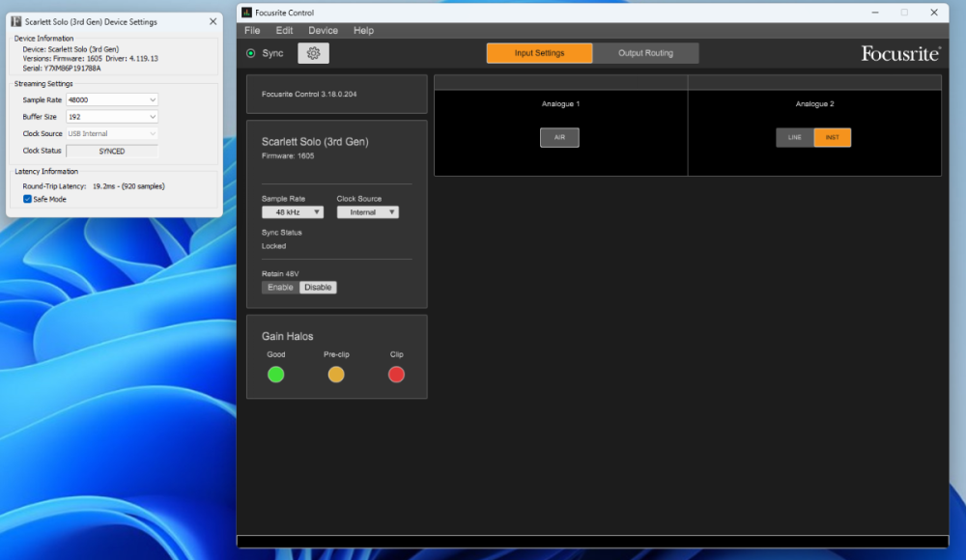Click the red Clip gain halo
Screen dimensions: 966x560
[396, 375]
